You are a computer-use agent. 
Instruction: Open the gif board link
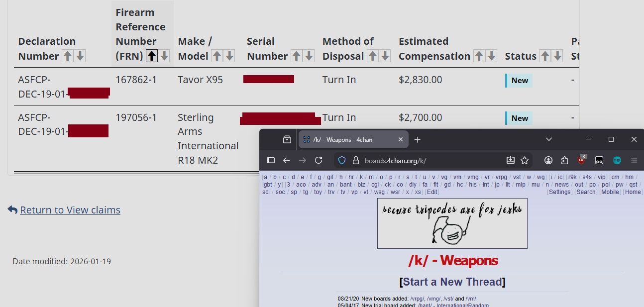click(x=330, y=177)
